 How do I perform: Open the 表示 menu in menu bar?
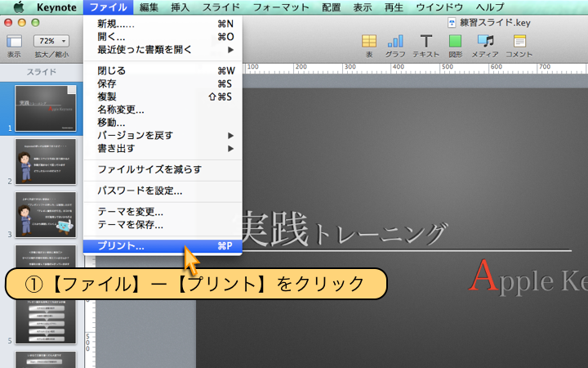click(363, 7)
